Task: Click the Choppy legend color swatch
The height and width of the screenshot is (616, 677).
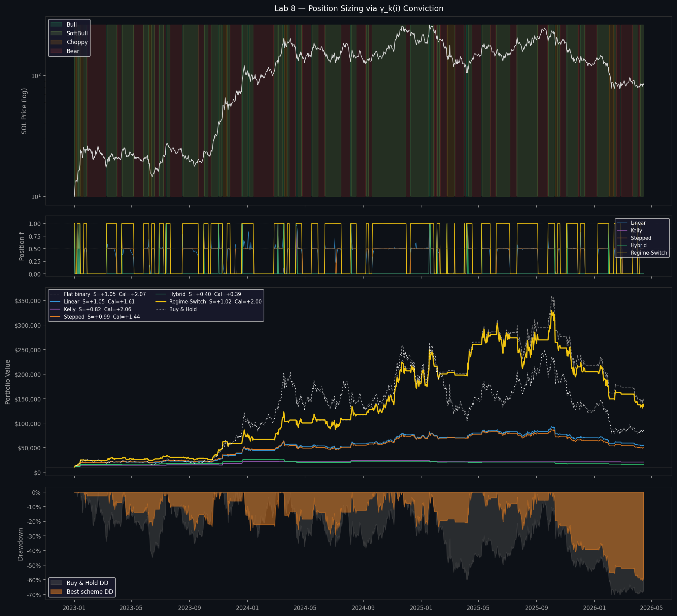Action: (56, 42)
